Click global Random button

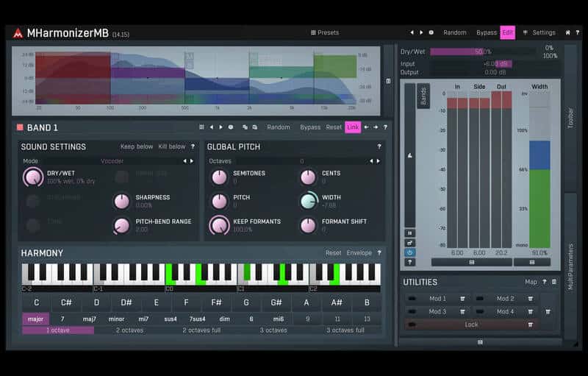tap(454, 32)
